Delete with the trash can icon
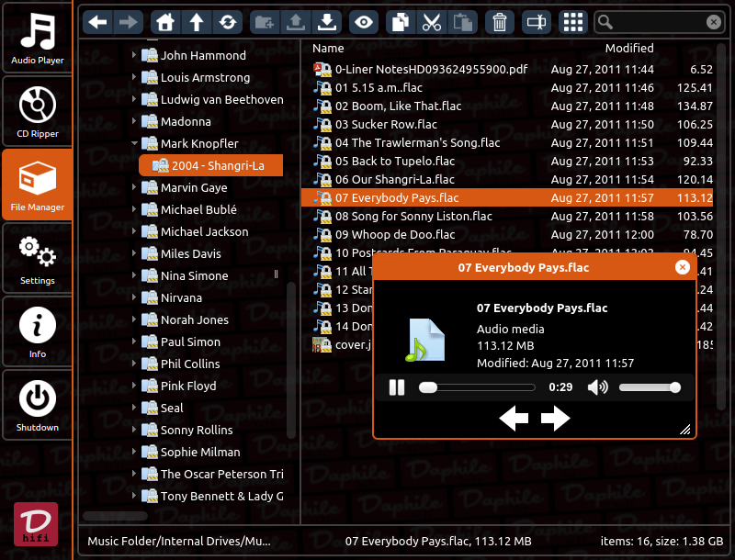This screenshot has height=560, width=735. click(500, 22)
